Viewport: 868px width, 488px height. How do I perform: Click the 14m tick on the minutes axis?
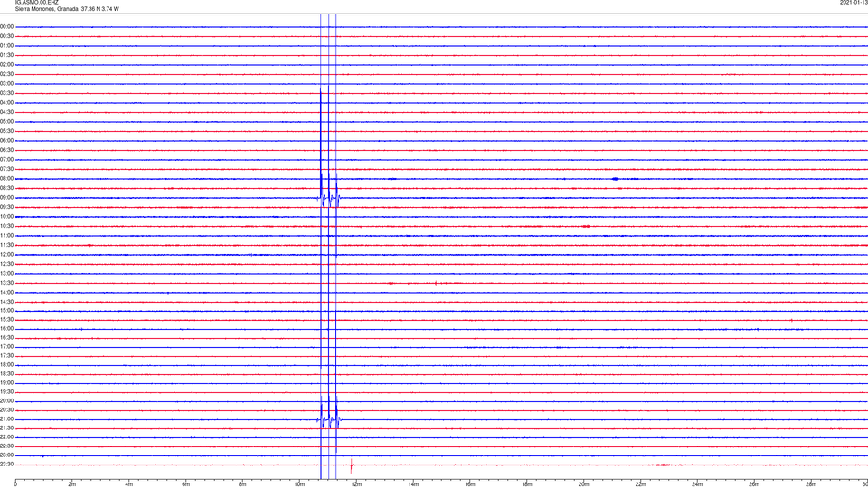413,484
